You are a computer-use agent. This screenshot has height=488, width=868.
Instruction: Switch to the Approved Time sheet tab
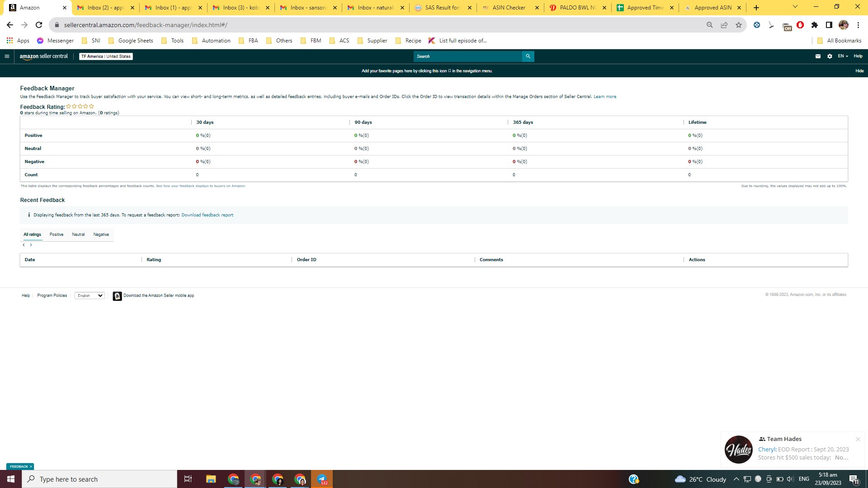pos(645,8)
